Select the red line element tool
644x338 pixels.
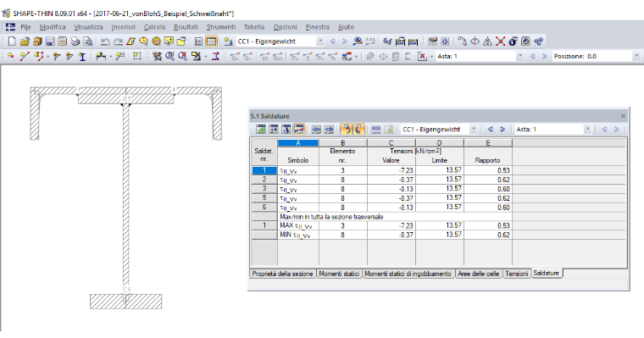(25, 56)
